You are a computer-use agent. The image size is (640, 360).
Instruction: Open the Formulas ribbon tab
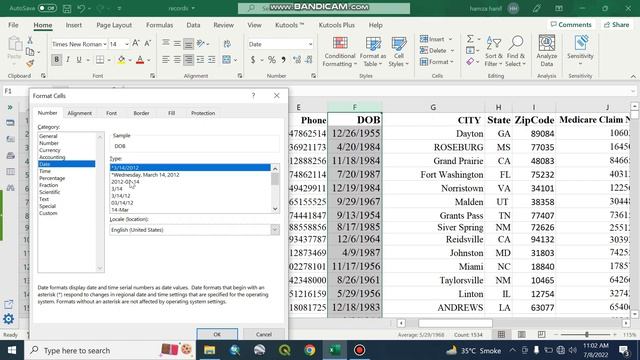click(x=160, y=25)
